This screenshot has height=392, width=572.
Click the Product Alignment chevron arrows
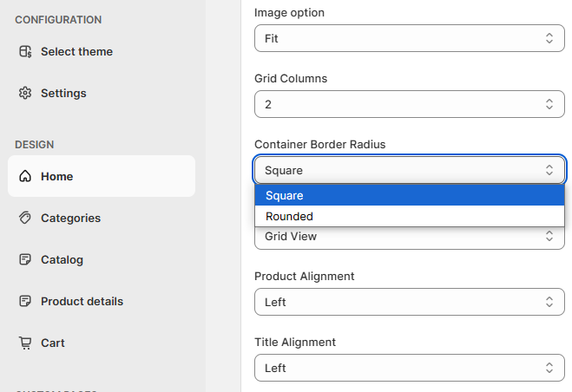pyautogui.click(x=549, y=302)
